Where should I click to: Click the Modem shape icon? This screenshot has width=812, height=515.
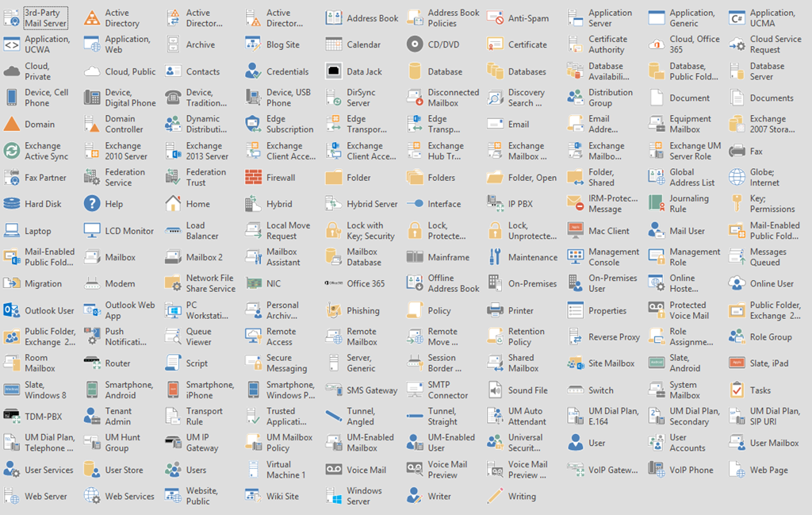92,283
